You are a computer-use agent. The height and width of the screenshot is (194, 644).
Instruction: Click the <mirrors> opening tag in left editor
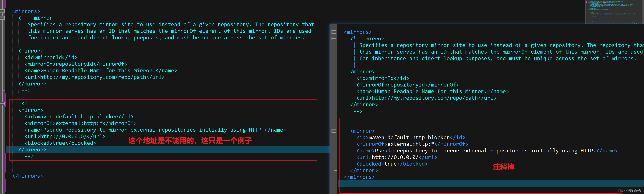26,11
